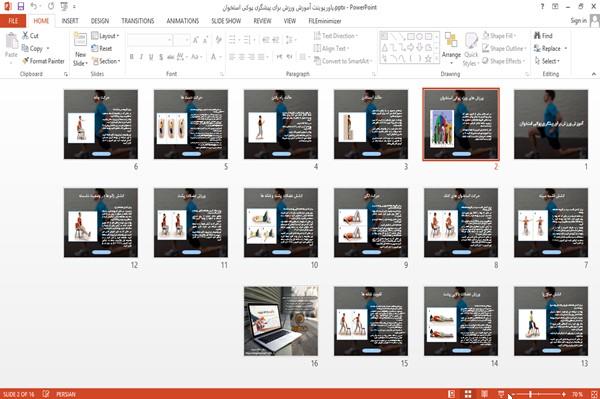Click the Save icon in quick access toolbar
This screenshot has width=600, height=399.
[21, 7]
